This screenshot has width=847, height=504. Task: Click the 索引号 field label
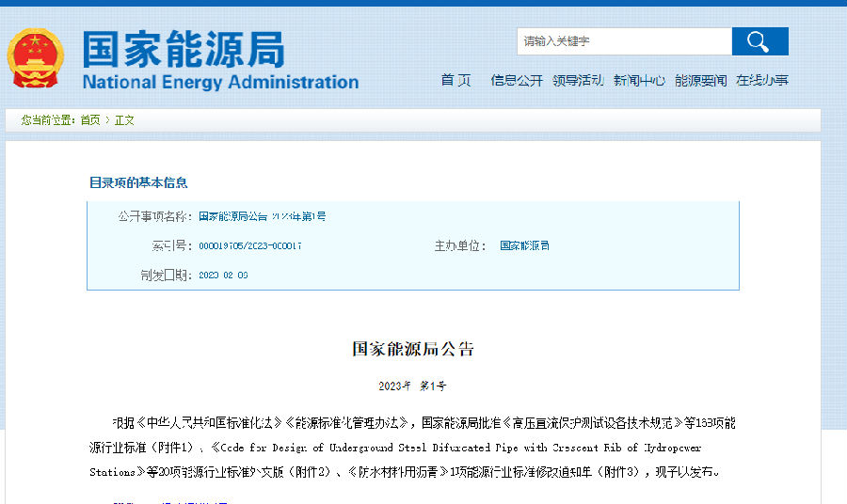point(172,246)
